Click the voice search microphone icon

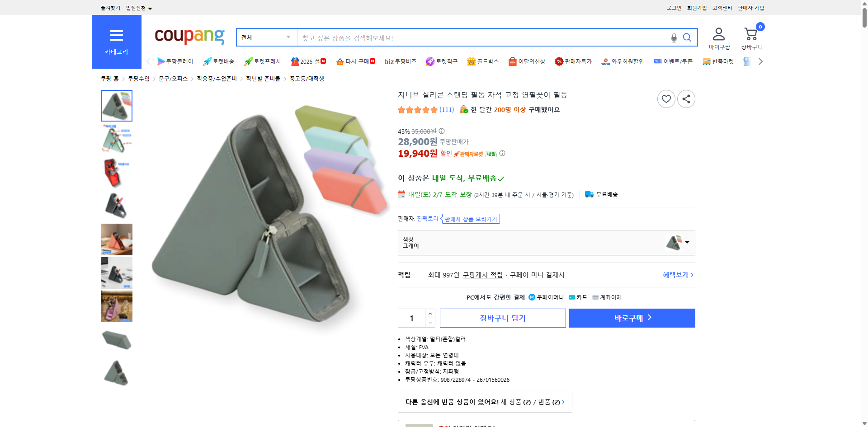tap(673, 38)
